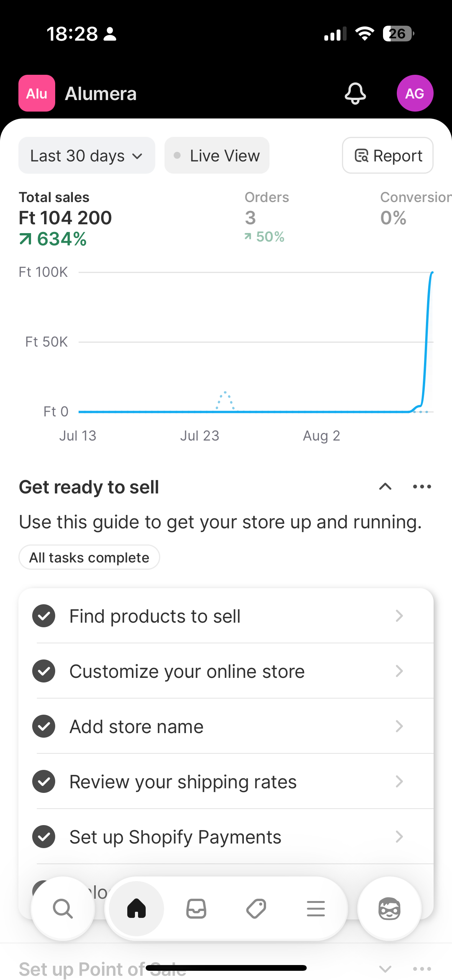
Task: Open search from bottom bar
Action: coord(63,908)
